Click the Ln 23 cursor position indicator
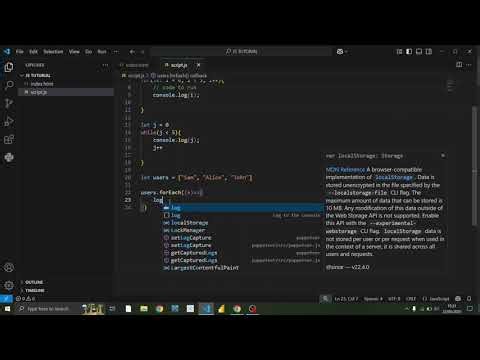This screenshot has width=480, height=360. click(346, 299)
